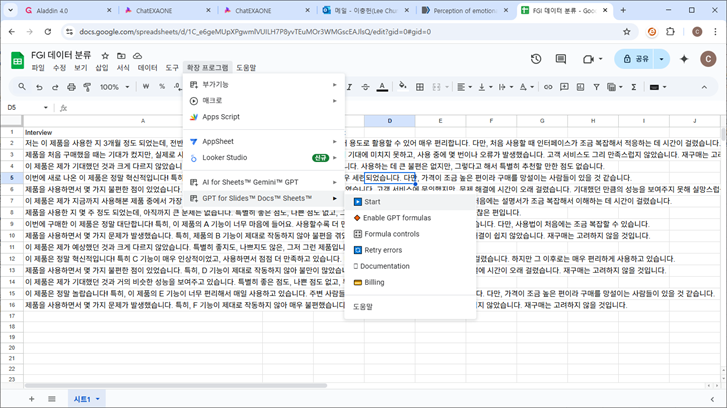
Task: Click Start in GPT submenu
Action: click(x=410, y=202)
